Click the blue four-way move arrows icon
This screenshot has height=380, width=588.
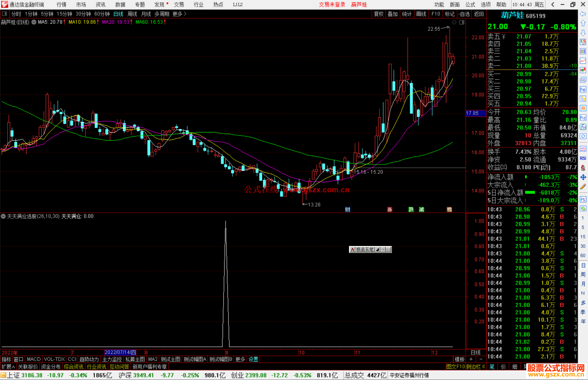tap(583, 177)
